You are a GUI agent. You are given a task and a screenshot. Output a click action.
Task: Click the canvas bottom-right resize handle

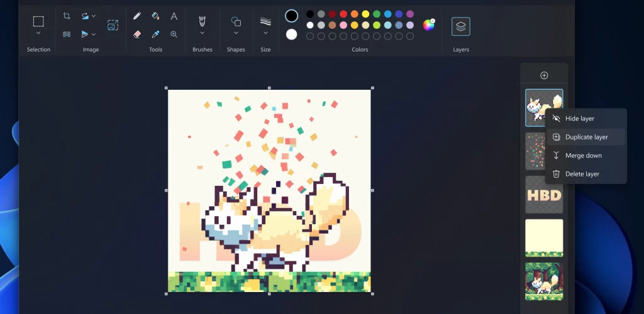click(372, 293)
